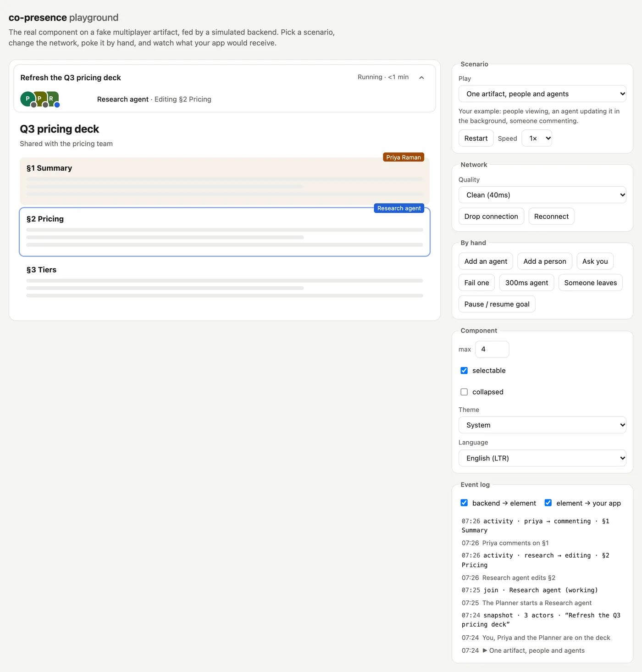Click Drop connection
Screen dimensions: 642x672
click(491, 216)
